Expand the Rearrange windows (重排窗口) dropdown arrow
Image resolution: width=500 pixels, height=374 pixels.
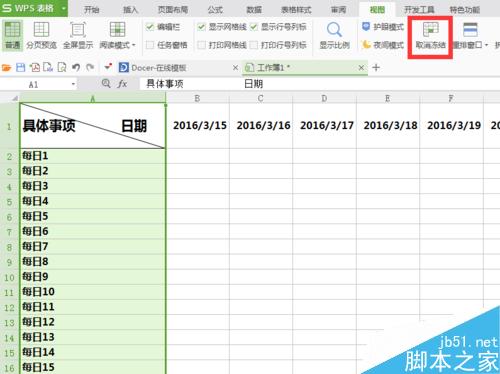[x=486, y=45]
